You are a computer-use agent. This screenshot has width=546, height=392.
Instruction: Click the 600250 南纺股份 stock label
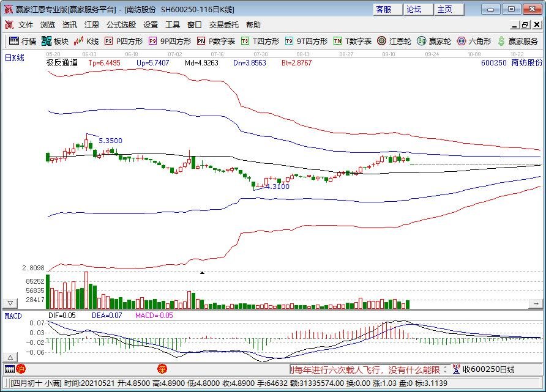(512, 63)
